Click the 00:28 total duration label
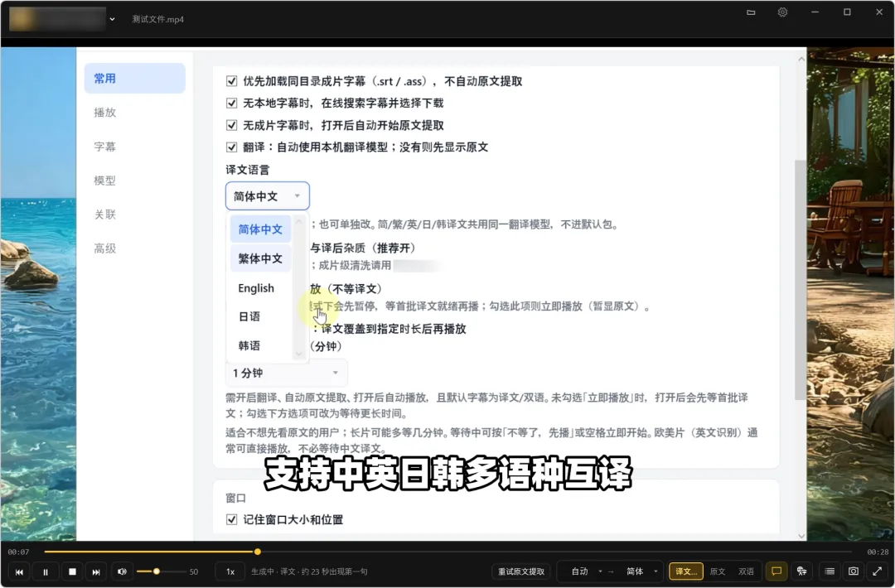 pos(878,552)
